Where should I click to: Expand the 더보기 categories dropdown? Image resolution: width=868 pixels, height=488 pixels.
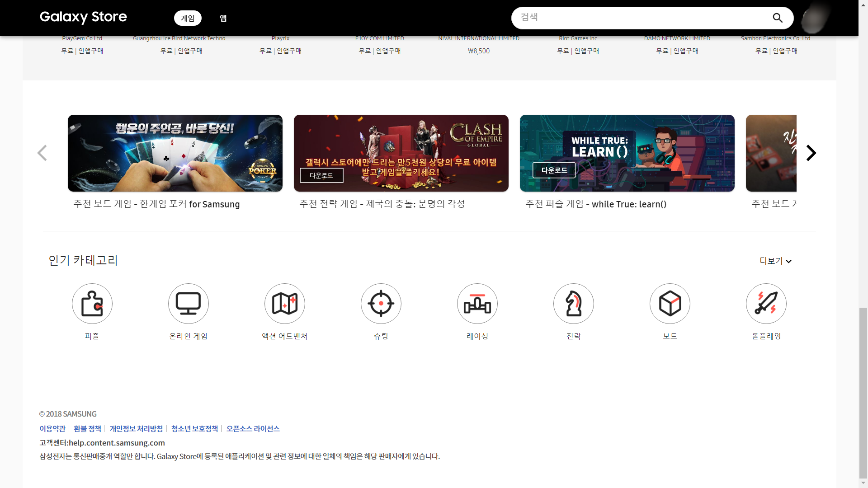click(775, 261)
